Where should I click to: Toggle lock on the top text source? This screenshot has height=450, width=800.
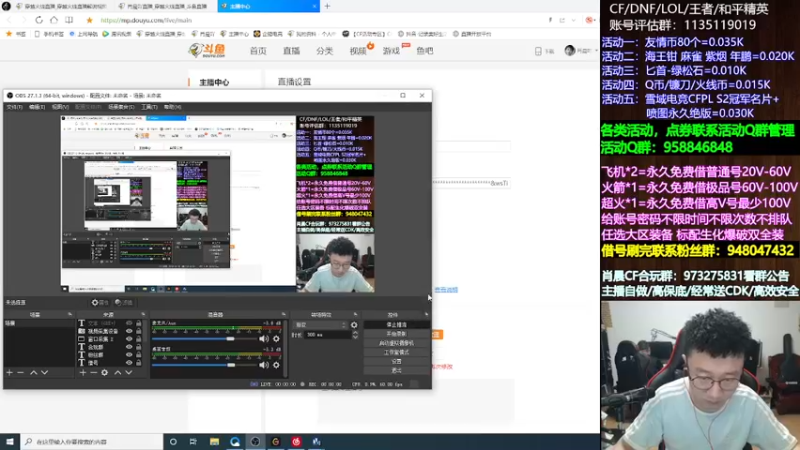(x=138, y=323)
